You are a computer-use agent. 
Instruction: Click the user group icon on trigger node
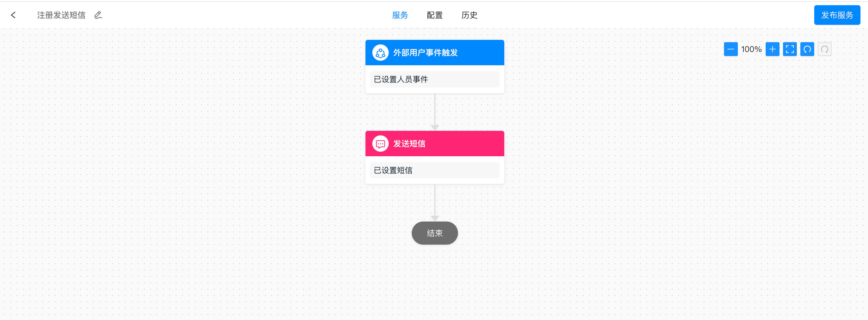[x=380, y=53]
